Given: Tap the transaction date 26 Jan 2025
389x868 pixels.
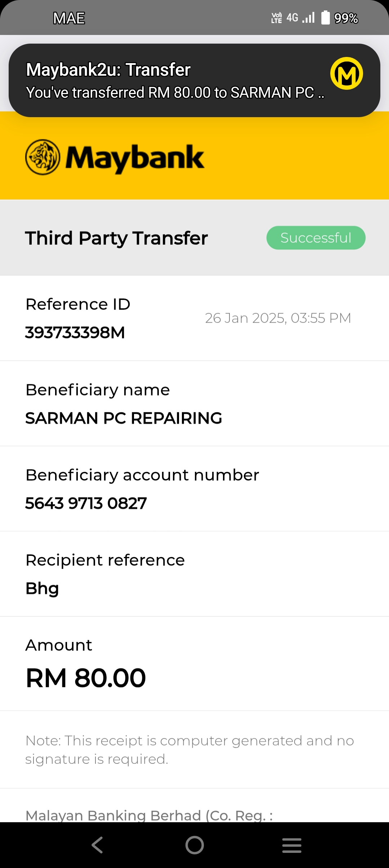Looking at the screenshot, I should point(245,318).
